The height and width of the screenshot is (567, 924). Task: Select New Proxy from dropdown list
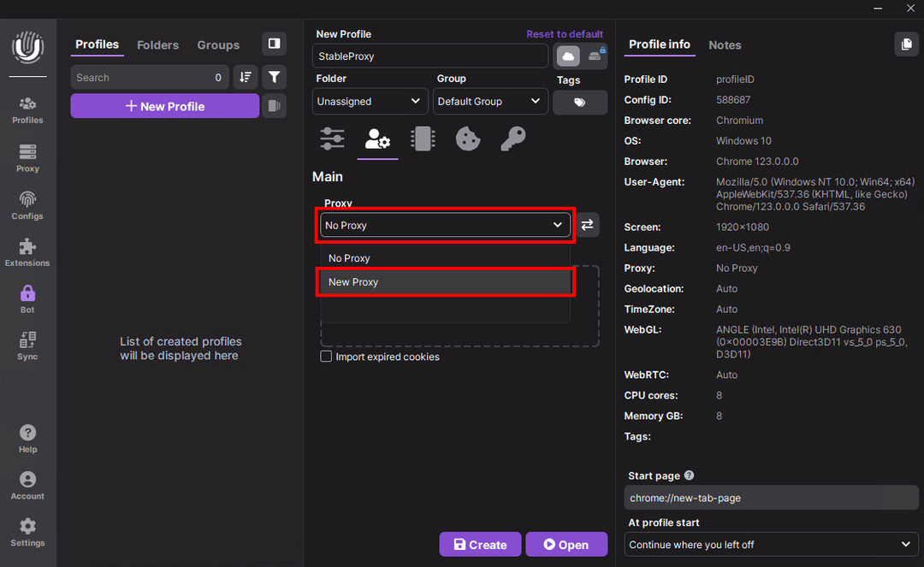pyautogui.click(x=445, y=282)
